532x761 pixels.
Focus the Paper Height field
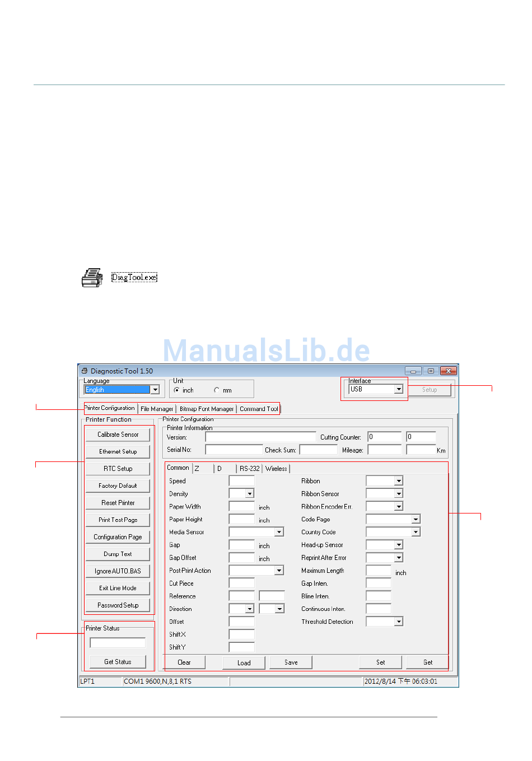241,519
